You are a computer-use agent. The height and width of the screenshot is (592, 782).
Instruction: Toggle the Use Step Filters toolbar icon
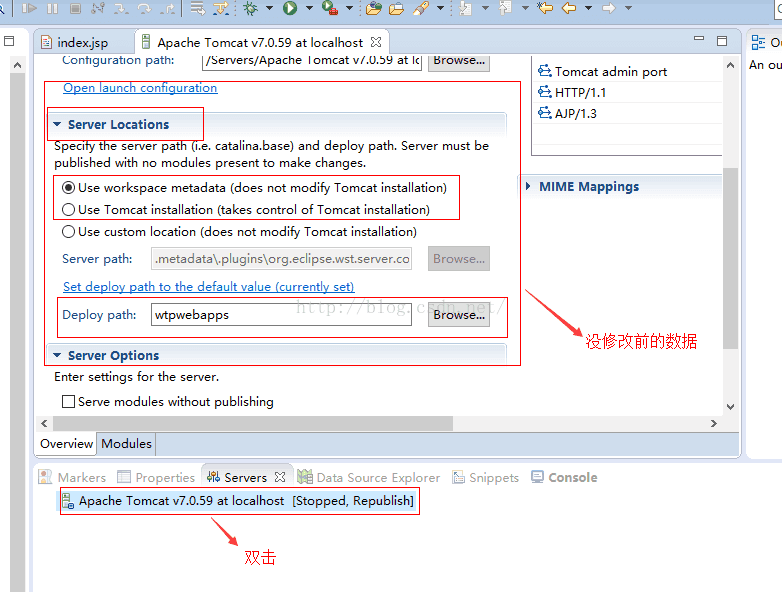pyautogui.click(x=220, y=8)
